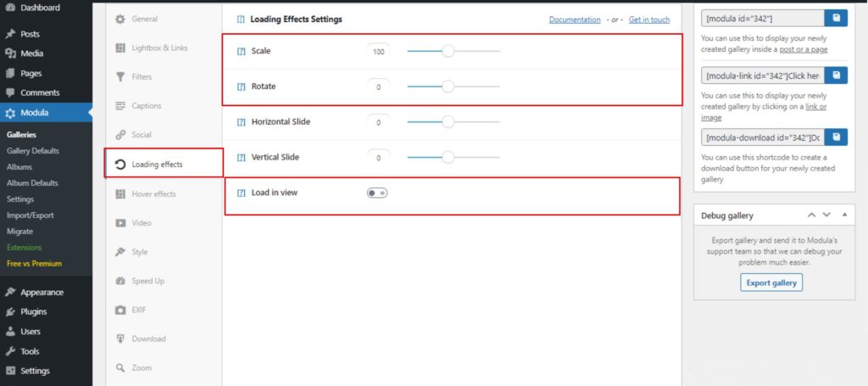Move Debug gallery panel down with down chevron
868x386 pixels.
(x=826, y=215)
